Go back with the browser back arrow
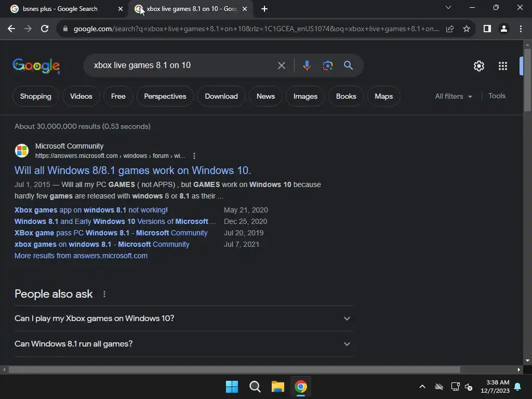Image resolution: width=532 pixels, height=399 pixels. (11, 29)
